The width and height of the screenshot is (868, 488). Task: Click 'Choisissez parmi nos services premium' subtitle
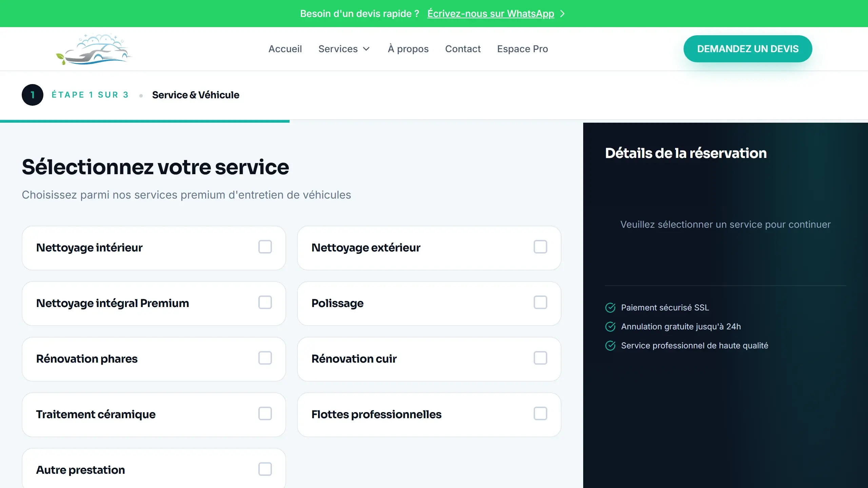pyautogui.click(x=186, y=195)
